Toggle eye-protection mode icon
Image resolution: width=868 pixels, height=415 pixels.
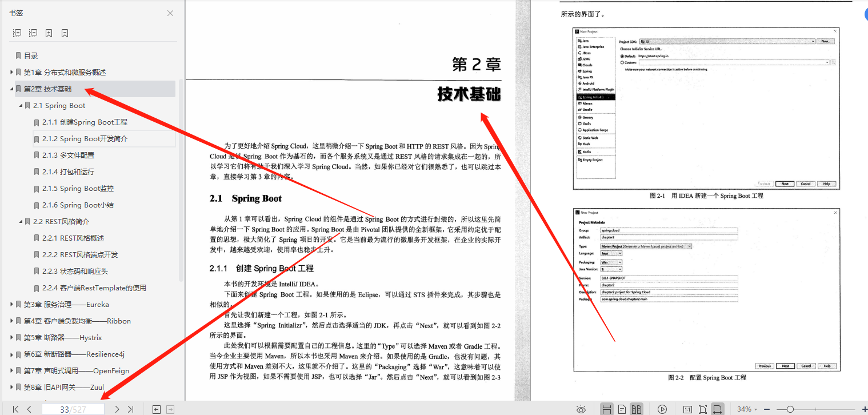click(581, 409)
